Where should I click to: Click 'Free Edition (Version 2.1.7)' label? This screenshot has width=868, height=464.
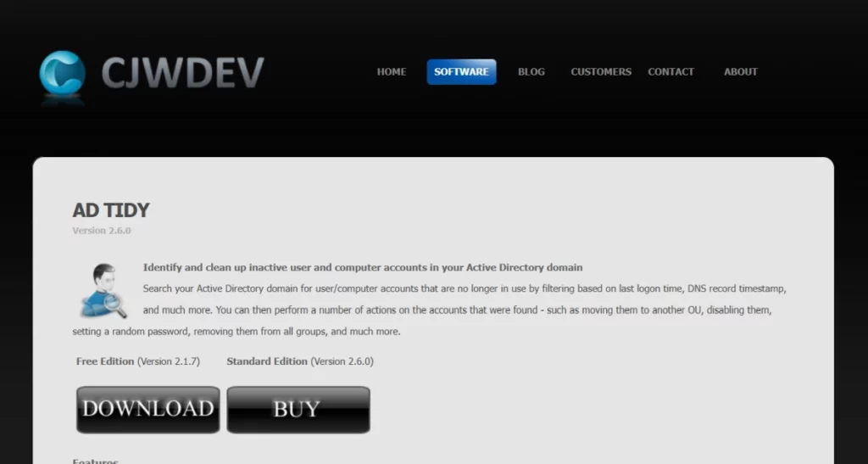[138, 361]
